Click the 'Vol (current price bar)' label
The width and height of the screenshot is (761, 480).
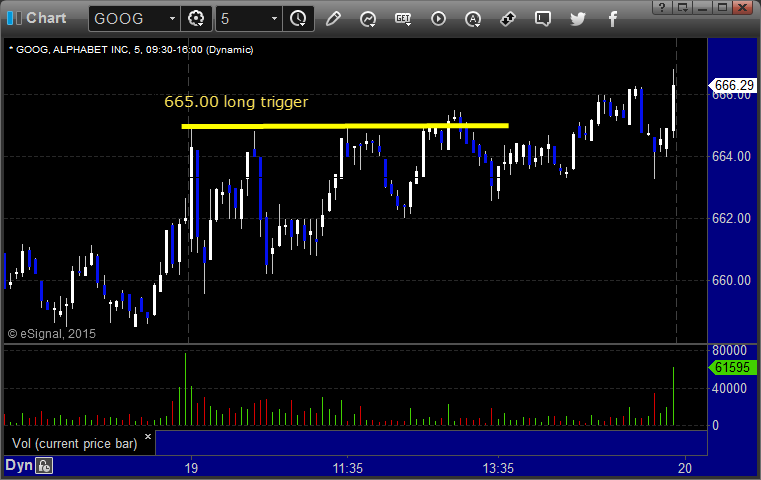(x=75, y=444)
